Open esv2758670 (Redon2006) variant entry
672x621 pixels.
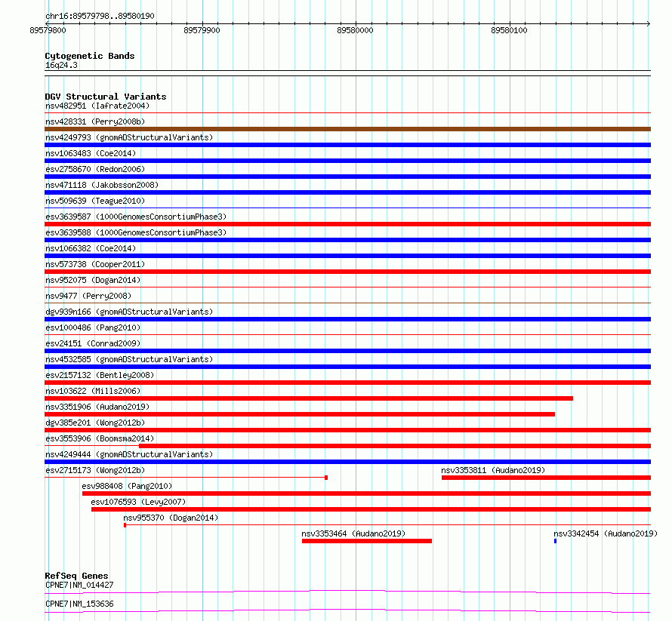click(95, 169)
